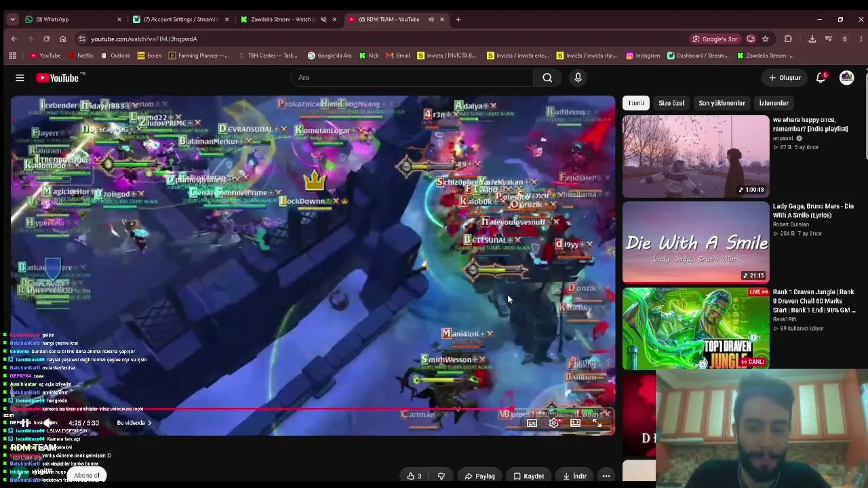Expand the browser tab search dropdown
Viewport: 868px width, 488px height.
12,20
